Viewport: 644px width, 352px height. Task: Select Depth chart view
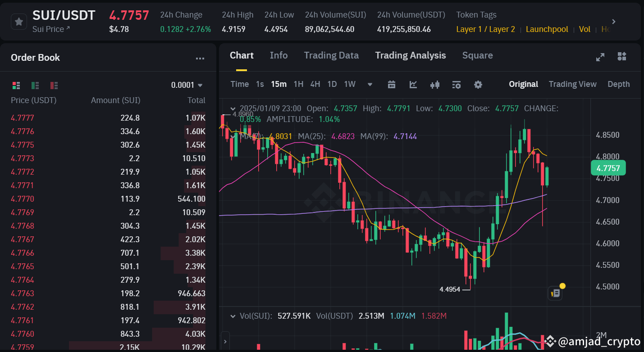point(619,84)
